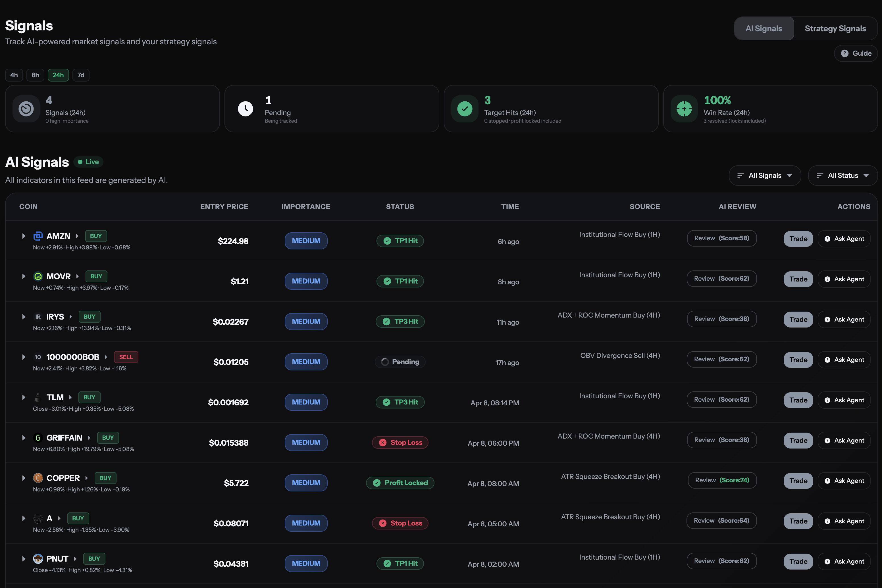882x588 pixels.
Task: Open the All Signals filter dropdown
Action: pos(765,175)
